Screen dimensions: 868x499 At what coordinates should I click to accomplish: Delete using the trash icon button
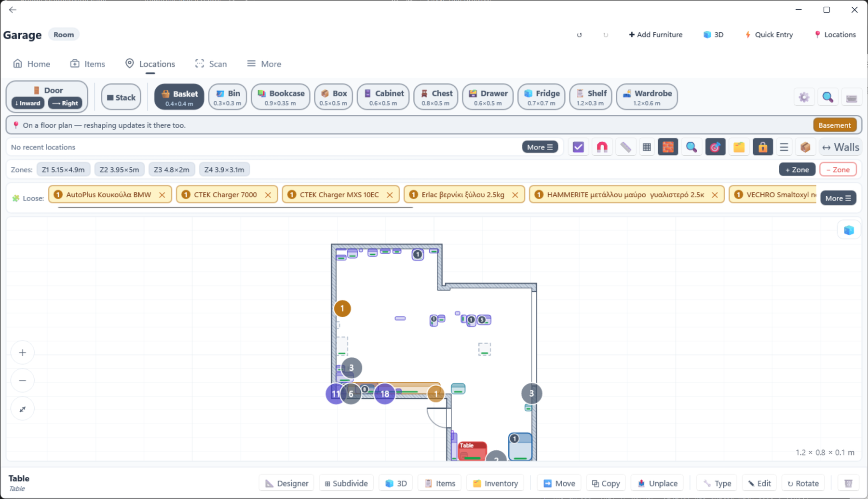point(848,483)
